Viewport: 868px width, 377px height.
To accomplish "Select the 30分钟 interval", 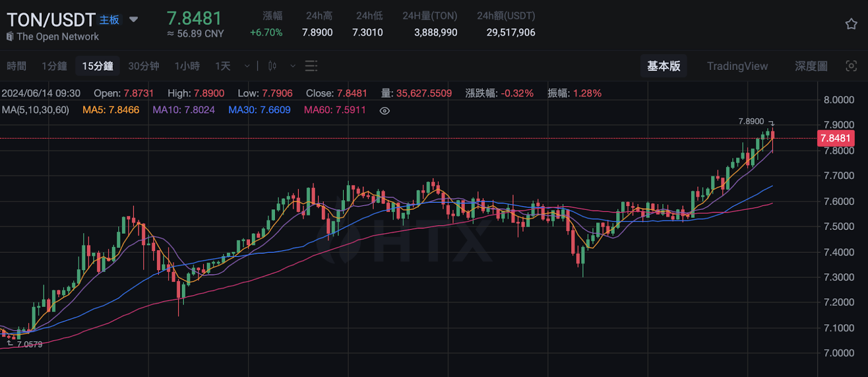I will [144, 66].
